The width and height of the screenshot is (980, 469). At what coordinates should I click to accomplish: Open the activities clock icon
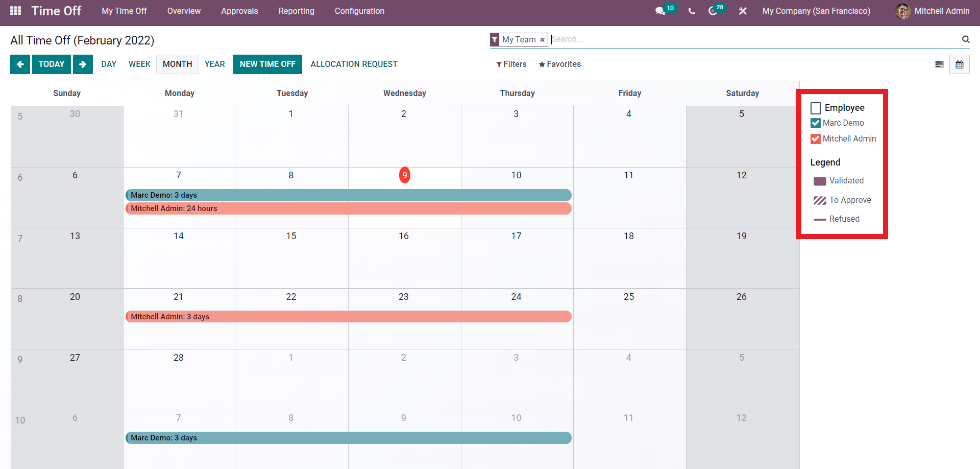(x=713, y=11)
